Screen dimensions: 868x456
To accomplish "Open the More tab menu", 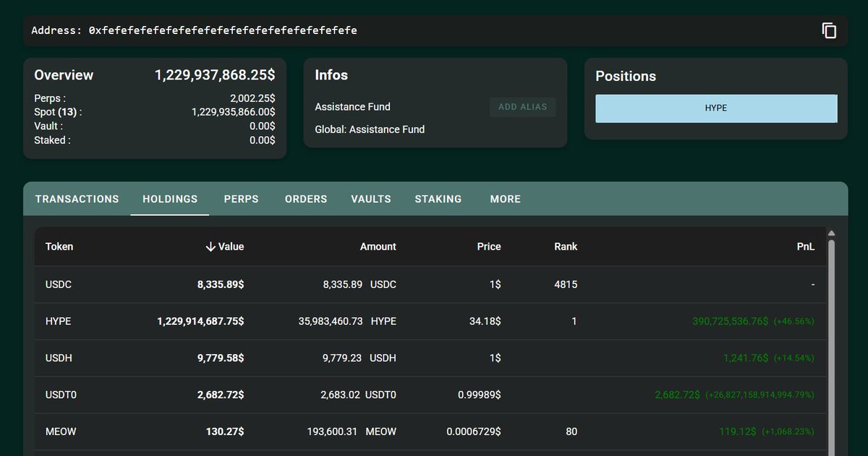I will tap(505, 199).
